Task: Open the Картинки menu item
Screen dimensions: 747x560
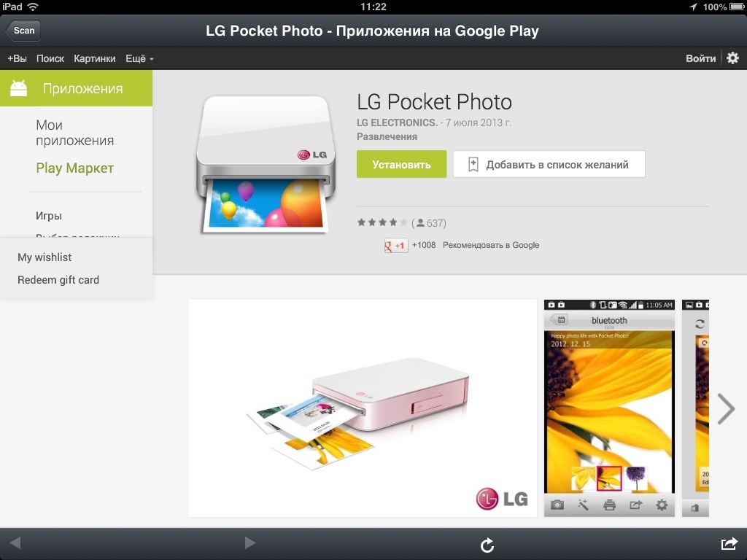Action: 95,58
